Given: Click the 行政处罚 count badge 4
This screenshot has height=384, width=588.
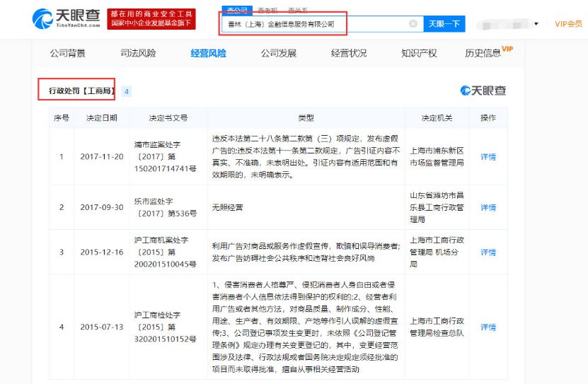Looking at the screenshot, I should (127, 91).
